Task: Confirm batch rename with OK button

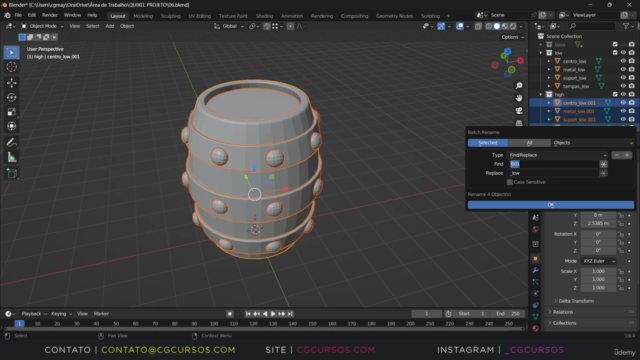Action: pyautogui.click(x=551, y=205)
